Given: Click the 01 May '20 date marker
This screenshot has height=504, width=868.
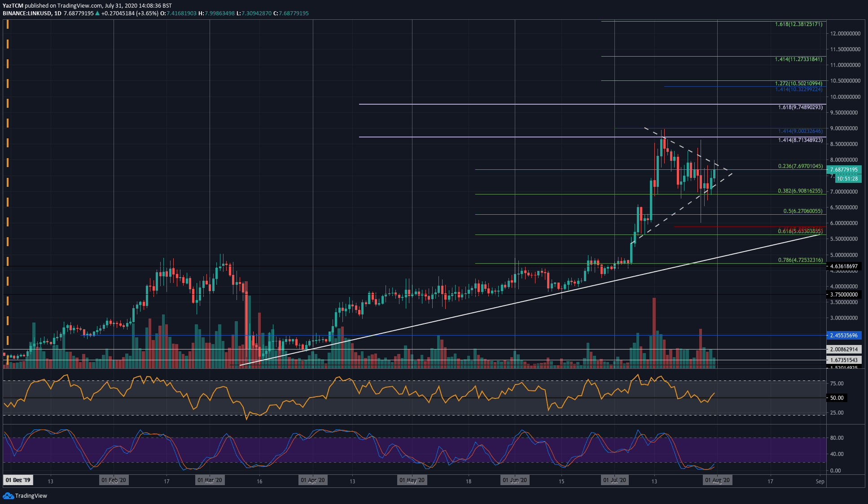Looking at the screenshot, I should [x=412, y=480].
